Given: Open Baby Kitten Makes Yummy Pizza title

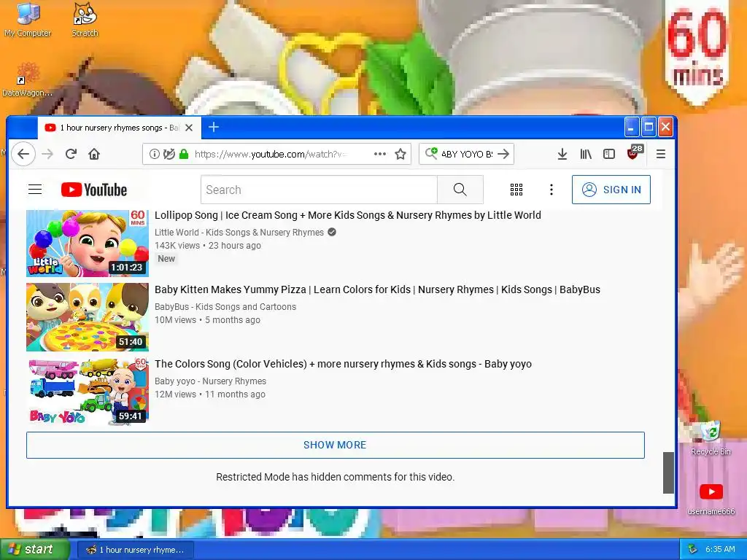Looking at the screenshot, I should coord(377,289).
